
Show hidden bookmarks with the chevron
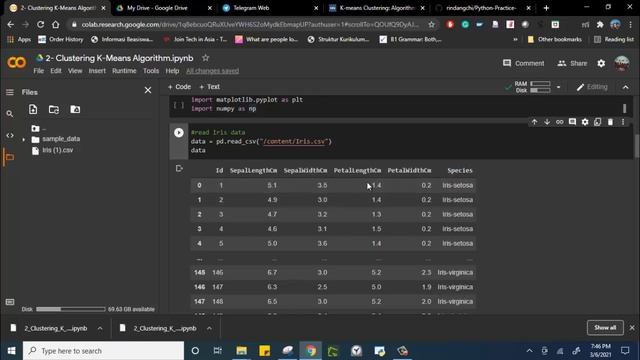(516, 40)
